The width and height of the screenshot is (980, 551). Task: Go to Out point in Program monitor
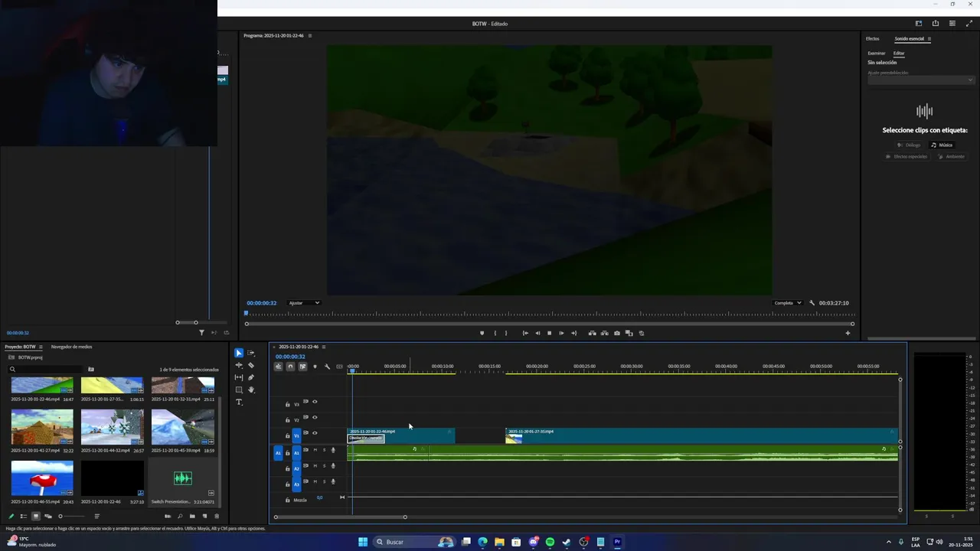573,333
